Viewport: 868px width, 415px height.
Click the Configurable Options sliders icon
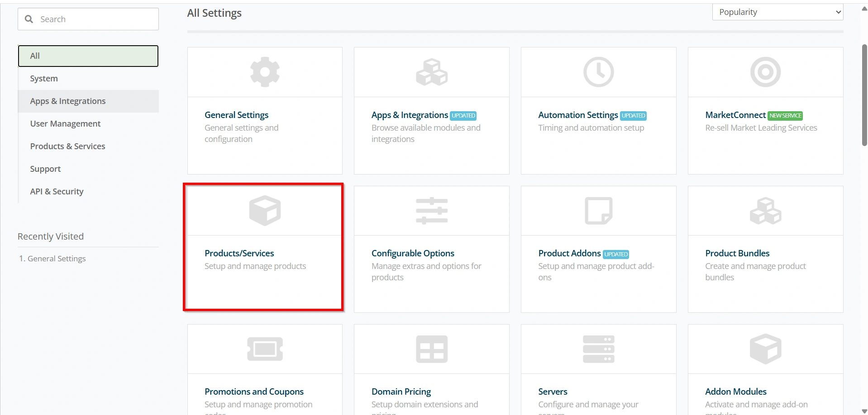tap(432, 211)
